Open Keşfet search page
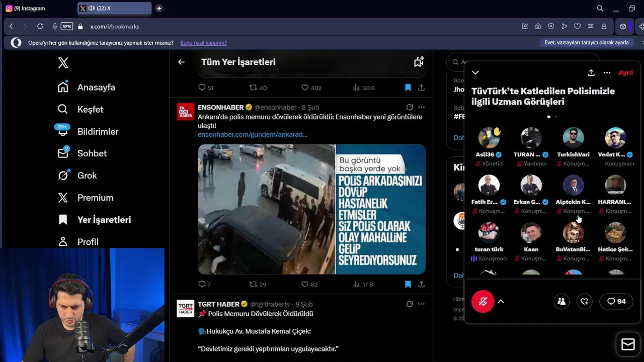Image resolution: width=644 pixels, height=362 pixels. [80, 109]
